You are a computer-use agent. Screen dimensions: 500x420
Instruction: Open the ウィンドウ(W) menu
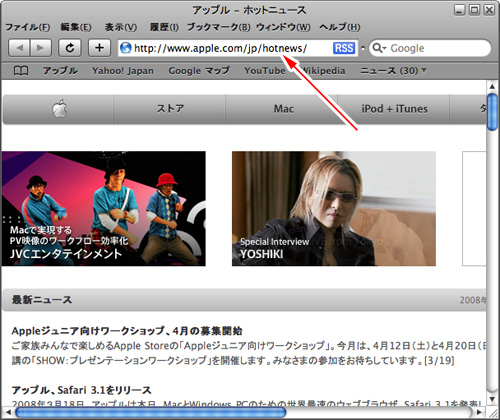(283, 27)
